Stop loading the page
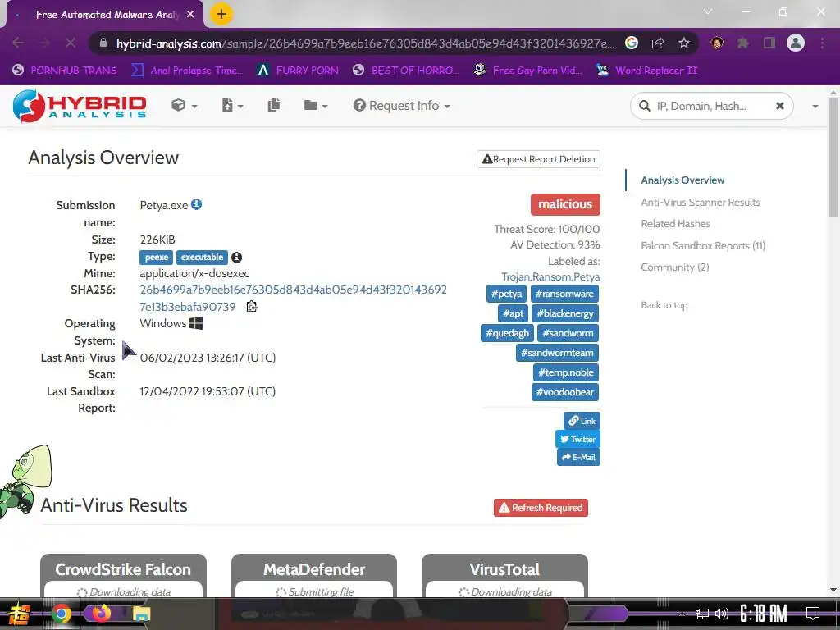 click(x=71, y=43)
